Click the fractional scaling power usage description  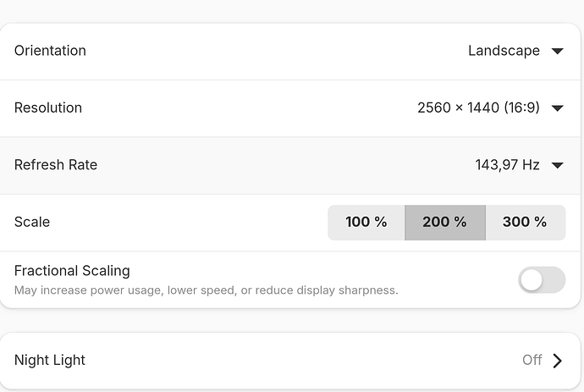[x=206, y=290]
